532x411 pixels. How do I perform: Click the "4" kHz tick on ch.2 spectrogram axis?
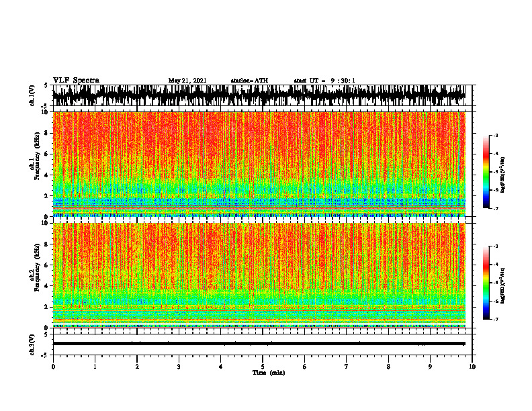tap(46, 286)
